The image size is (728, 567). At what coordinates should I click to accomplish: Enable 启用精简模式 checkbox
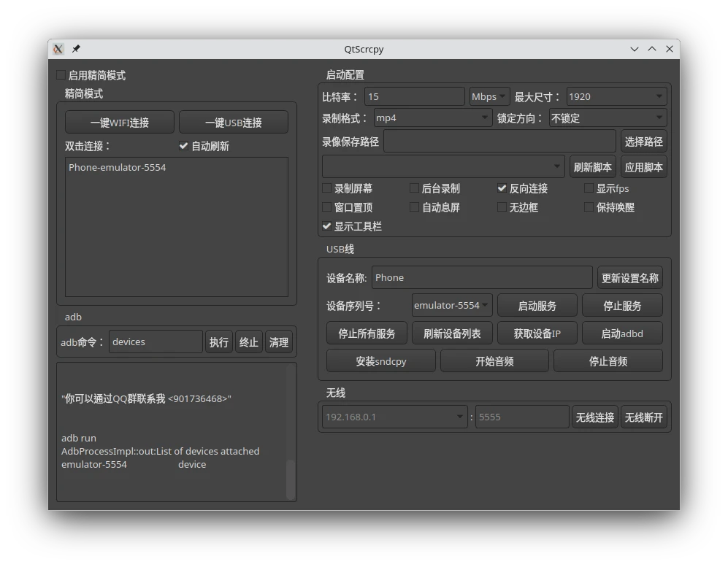click(61, 74)
